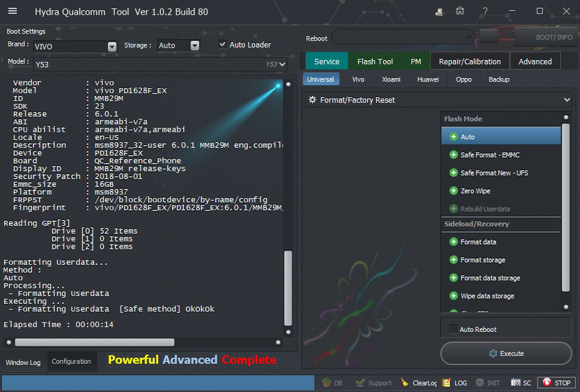Open the help question mark icon
Image resolution: width=580 pixels, height=392 pixels.
pyautogui.click(x=485, y=11)
